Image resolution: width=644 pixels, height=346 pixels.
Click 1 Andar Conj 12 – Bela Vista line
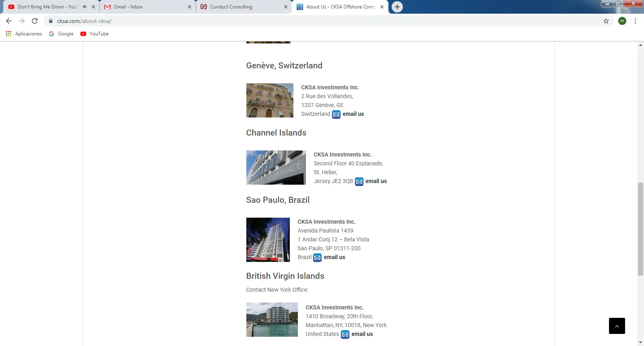[333, 239]
